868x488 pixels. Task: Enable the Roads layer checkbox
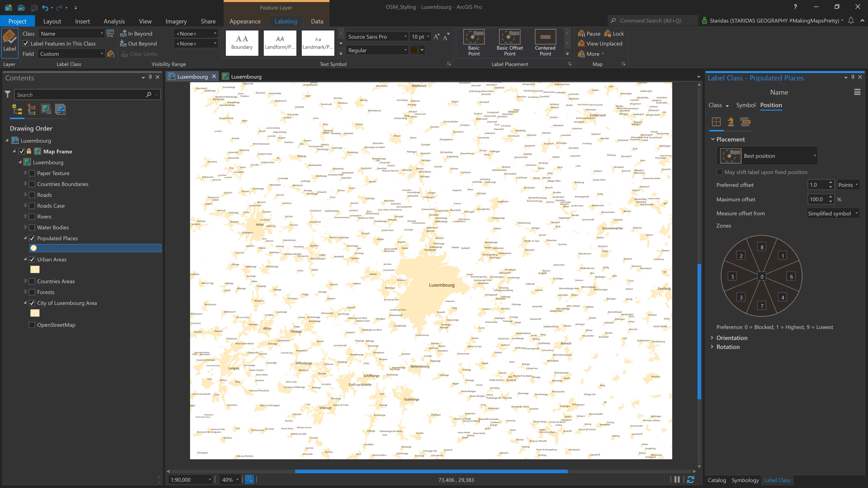[x=32, y=195]
